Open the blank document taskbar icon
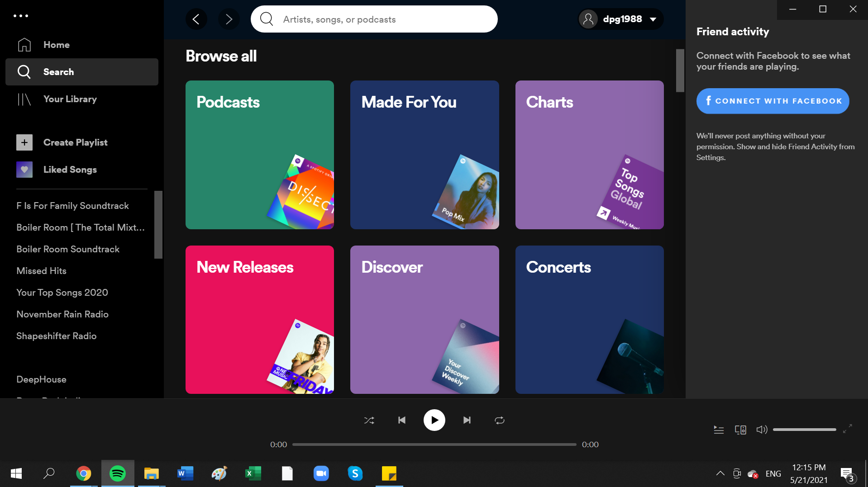 tap(287, 473)
